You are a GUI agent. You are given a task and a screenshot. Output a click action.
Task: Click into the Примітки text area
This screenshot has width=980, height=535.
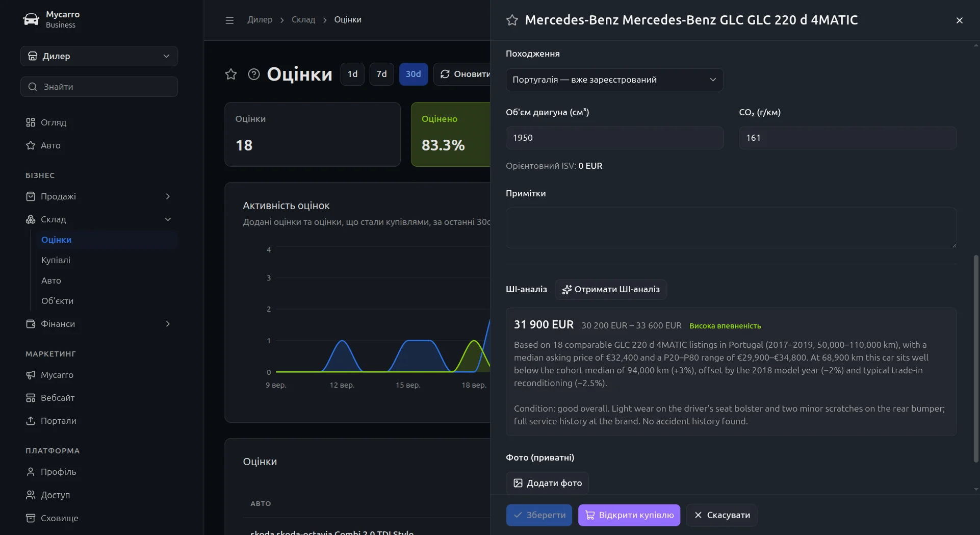pyautogui.click(x=731, y=228)
